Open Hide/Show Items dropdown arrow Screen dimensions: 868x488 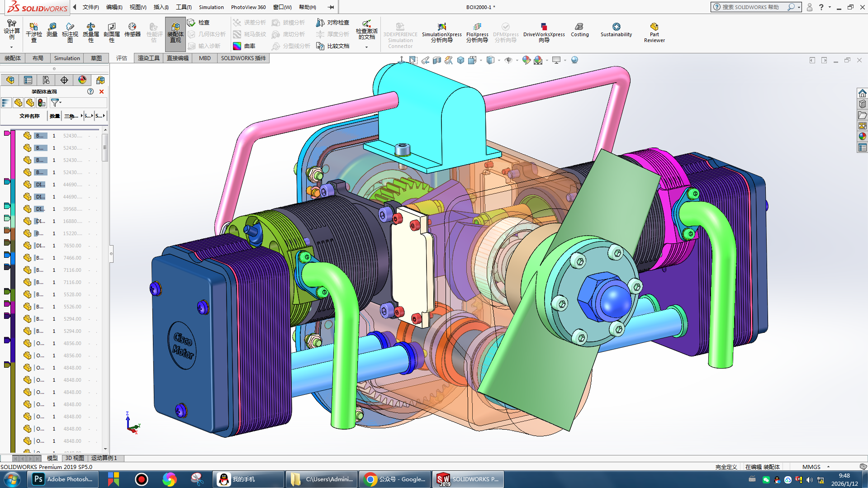(517, 60)
